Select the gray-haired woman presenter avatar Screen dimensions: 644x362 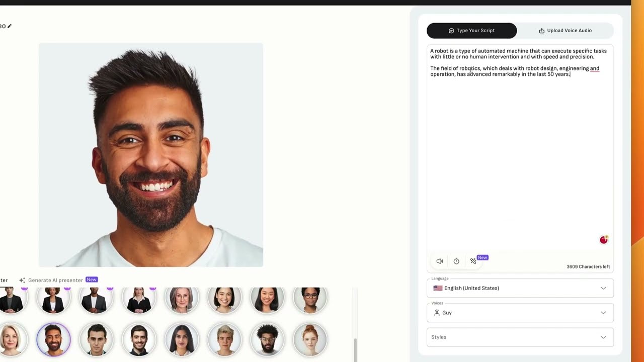tap(182, 298)
